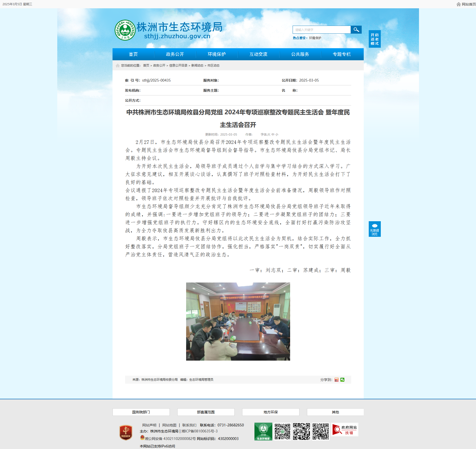Go to 新闻动态 in breadcrumb

pyautogui.click(x=197, y=66)
